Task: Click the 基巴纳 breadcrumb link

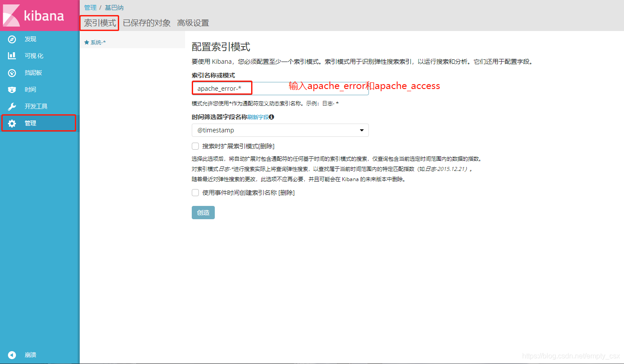Action: click(114, 8)
